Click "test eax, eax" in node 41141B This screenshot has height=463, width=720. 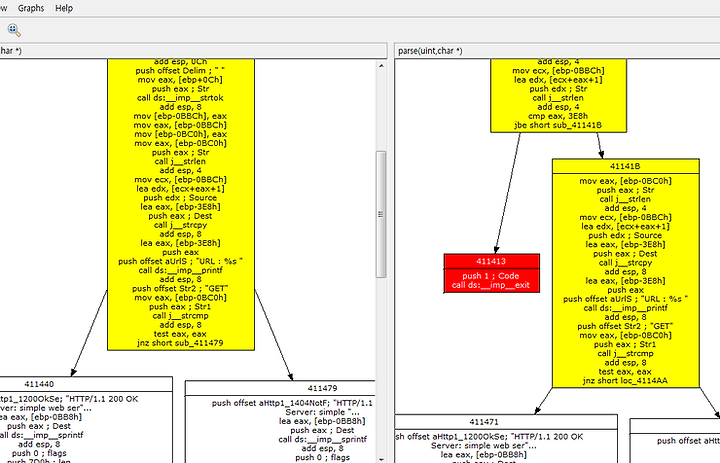625,372
